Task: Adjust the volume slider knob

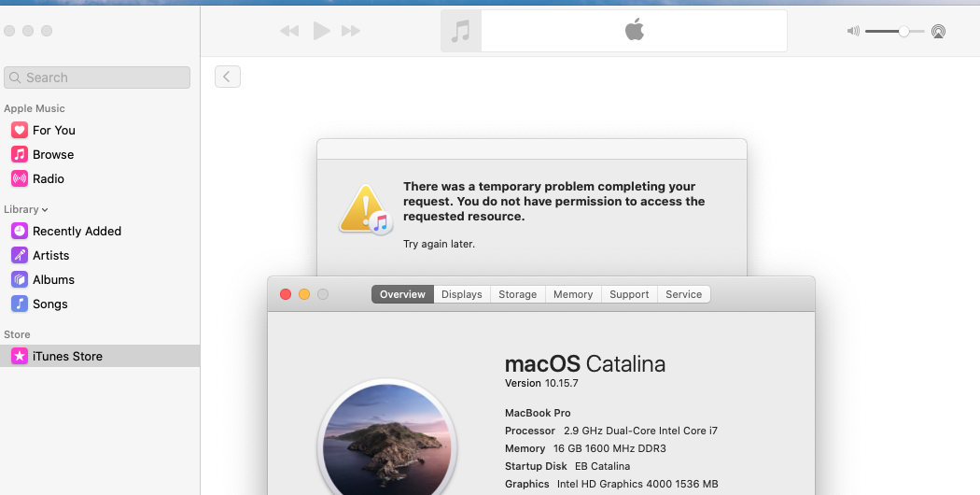Action: coord(903,32)
